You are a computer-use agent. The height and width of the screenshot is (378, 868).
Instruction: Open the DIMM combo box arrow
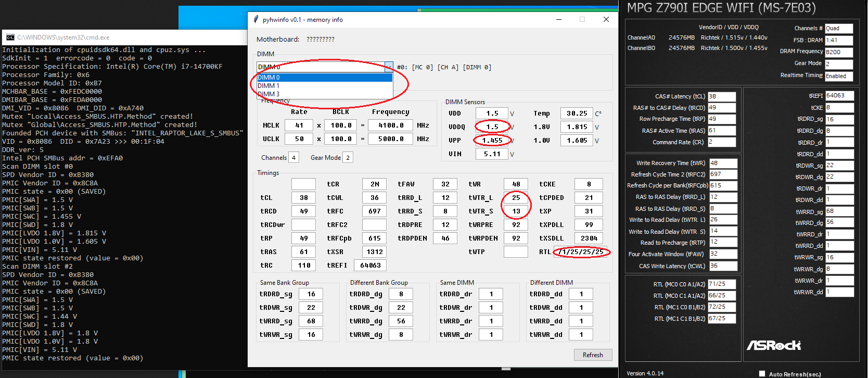point(389,67)
